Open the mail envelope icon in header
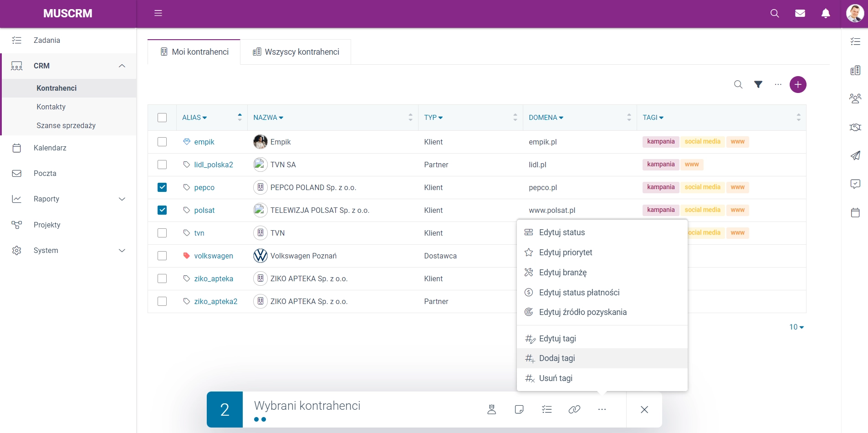The width and height of the screenshot is (868, 433). (800, 13)
